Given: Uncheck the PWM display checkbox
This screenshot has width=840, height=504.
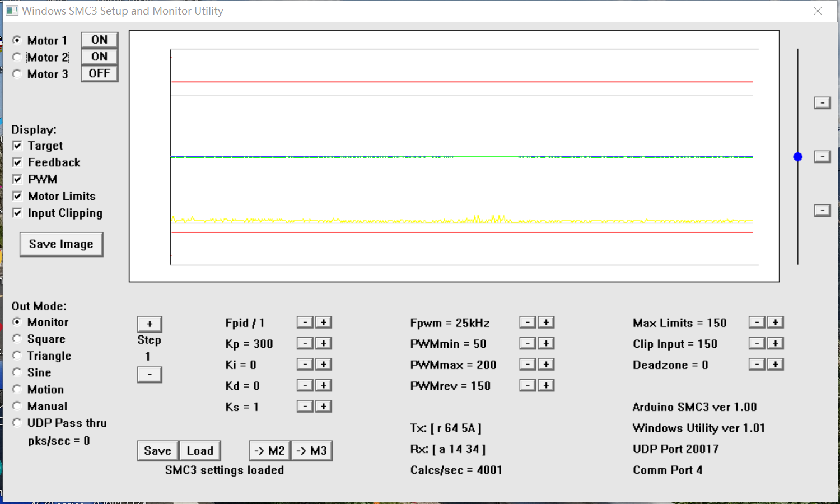Looking at the screenshot, I should click(x=17, y=179).
